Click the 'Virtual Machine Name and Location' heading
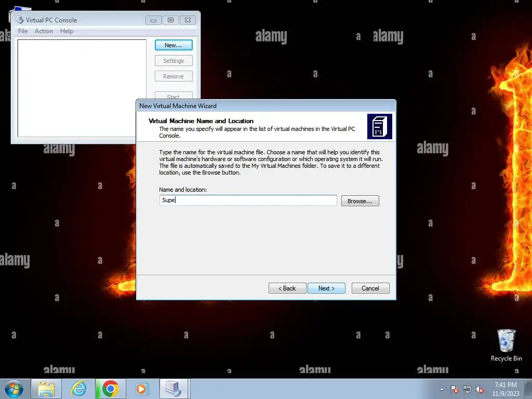 click(201, 121)
